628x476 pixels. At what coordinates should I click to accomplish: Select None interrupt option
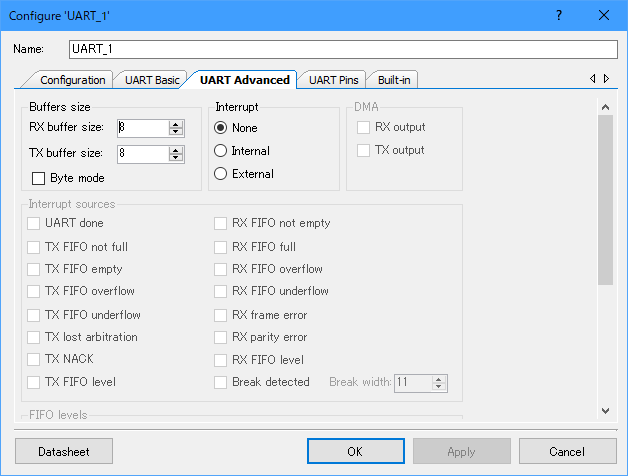coord(221,128)
